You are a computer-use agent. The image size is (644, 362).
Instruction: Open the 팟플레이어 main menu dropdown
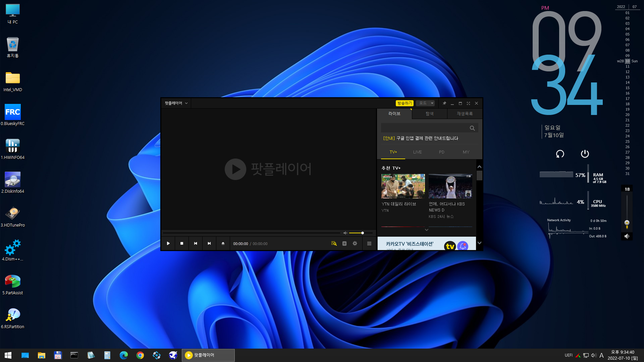coord(176,103)
